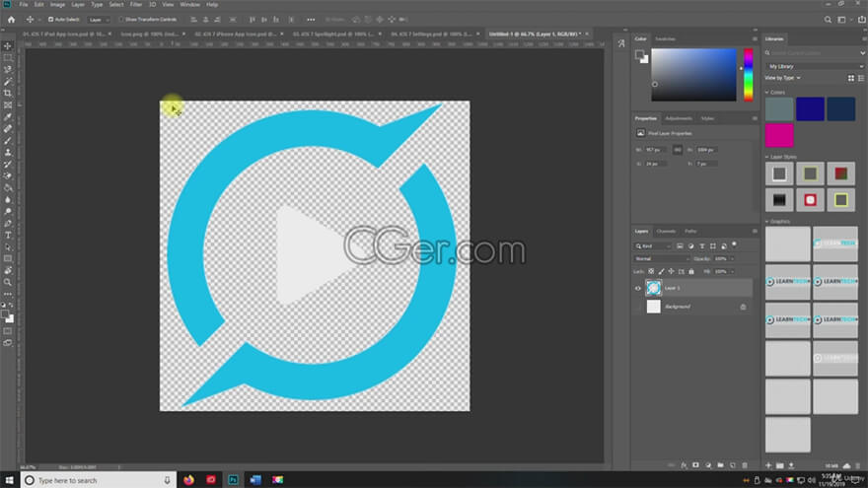Select the royal blue library color
868x488 pixels.
click(x=811, y=109)
